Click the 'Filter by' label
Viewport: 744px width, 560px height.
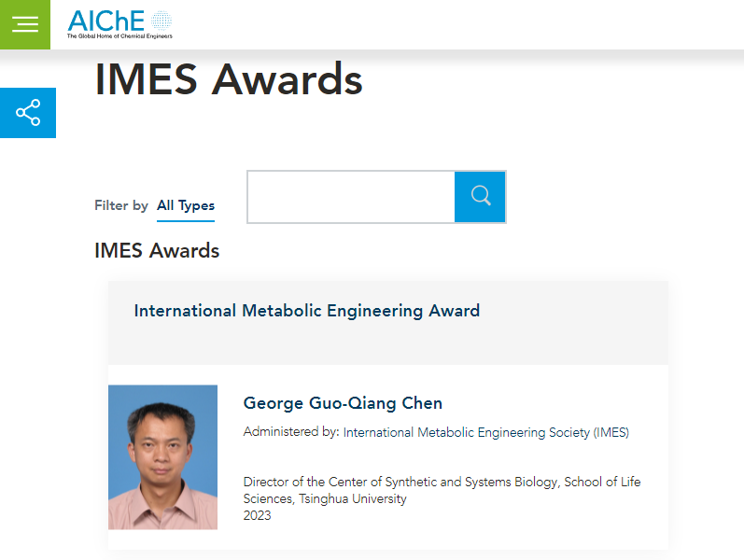coord(120,205)
